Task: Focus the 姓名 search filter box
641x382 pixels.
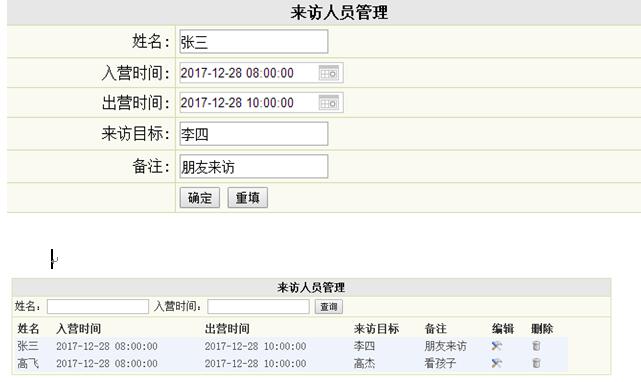Action: click(98, 307)
